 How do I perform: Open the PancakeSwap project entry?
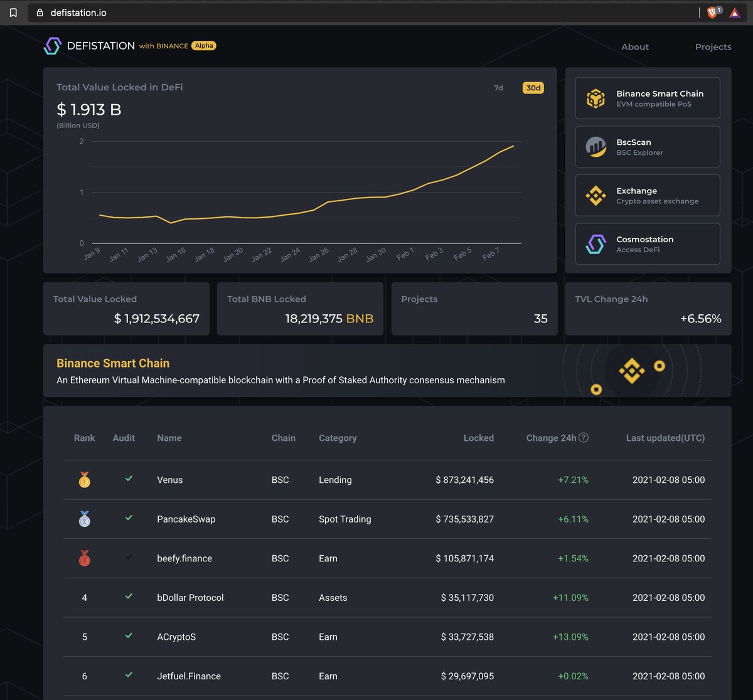click(186, 519)
